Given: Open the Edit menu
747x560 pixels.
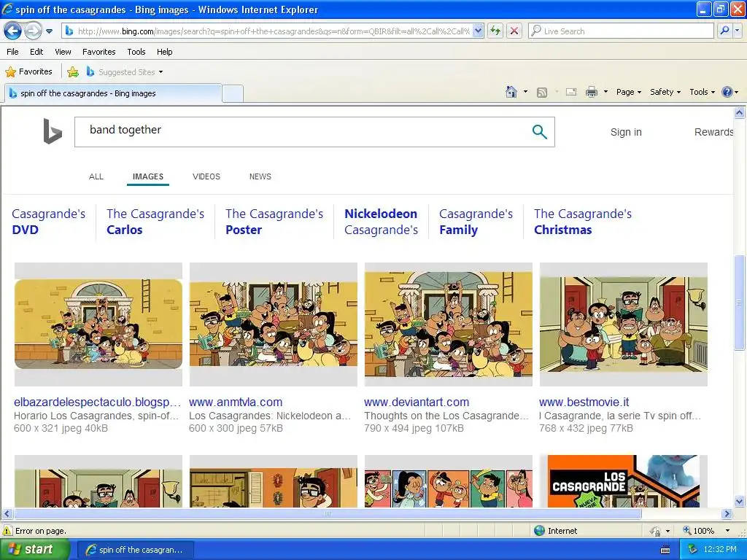Looking at the screenshot, I should pos(36,52).
